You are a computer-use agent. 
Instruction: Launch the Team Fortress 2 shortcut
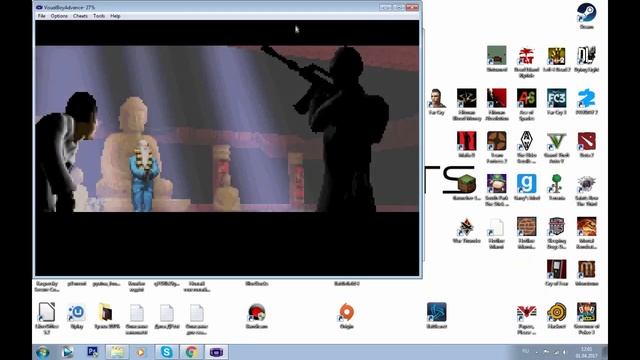[497, 147]
